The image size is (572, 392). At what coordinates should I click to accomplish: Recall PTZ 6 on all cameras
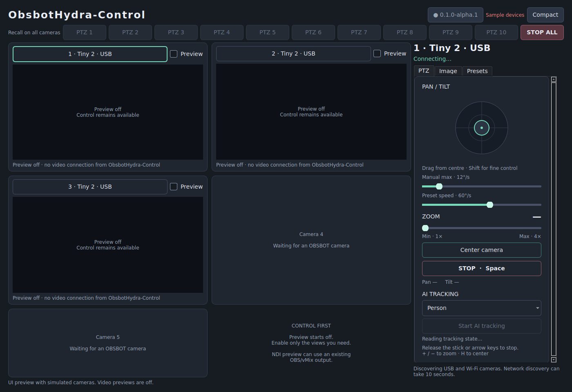[313, 32]
